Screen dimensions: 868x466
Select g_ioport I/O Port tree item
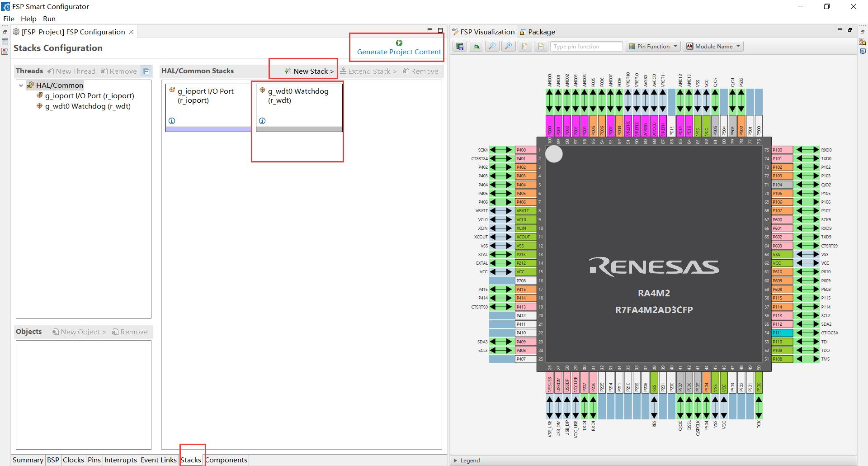[86, 95]
